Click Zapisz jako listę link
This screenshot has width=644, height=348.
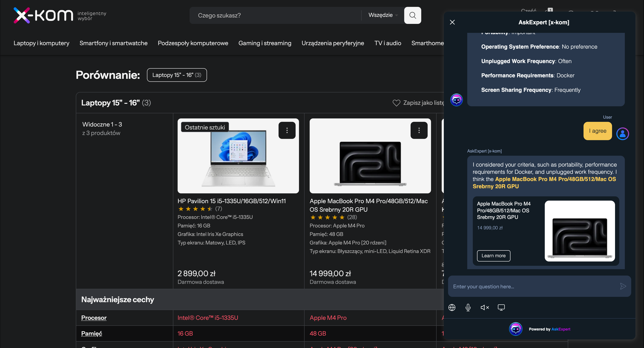(423, 103)
